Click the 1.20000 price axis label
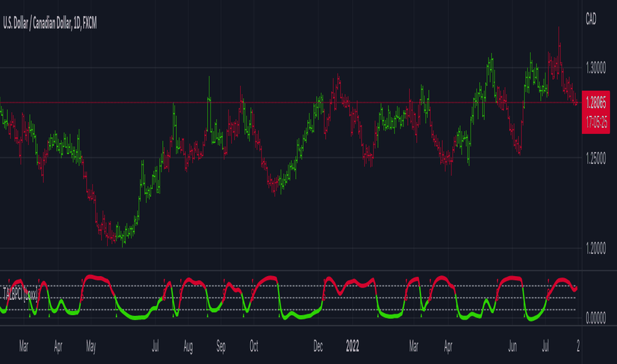 (596, 249)
